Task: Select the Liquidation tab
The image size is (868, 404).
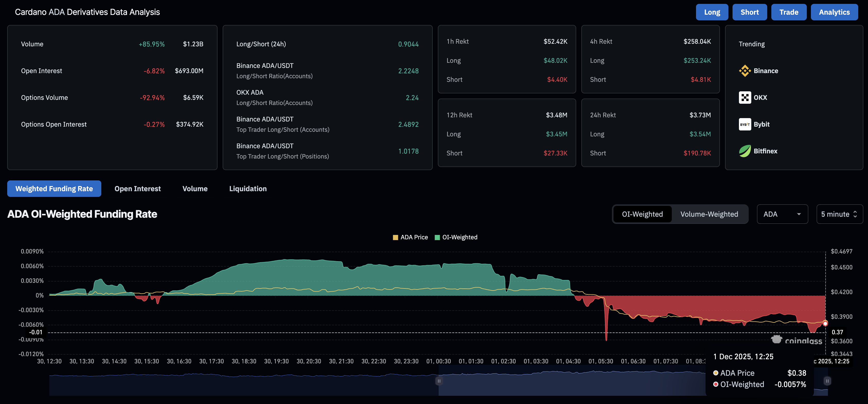Action: [x=248, y=189]
